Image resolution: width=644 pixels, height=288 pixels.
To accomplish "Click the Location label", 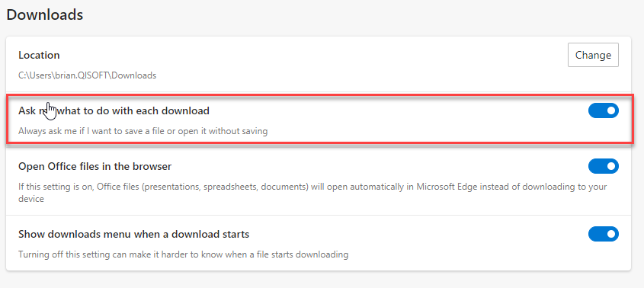I will click(39, 55).
